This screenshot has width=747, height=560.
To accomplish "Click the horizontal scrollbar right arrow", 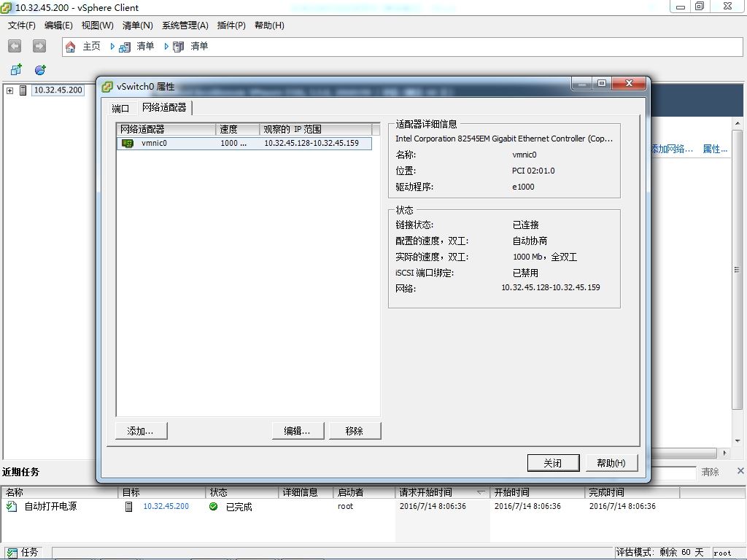I will tap(724, 453).
